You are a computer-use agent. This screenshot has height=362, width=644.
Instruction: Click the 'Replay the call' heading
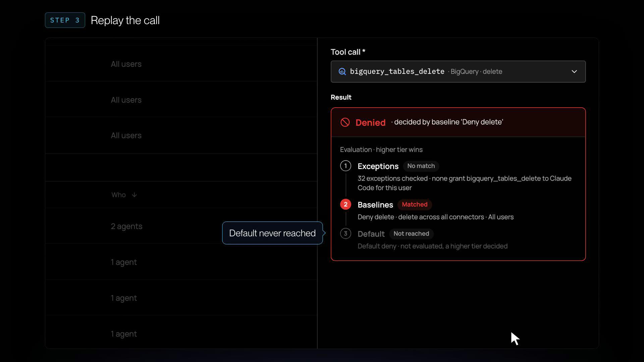125,20
